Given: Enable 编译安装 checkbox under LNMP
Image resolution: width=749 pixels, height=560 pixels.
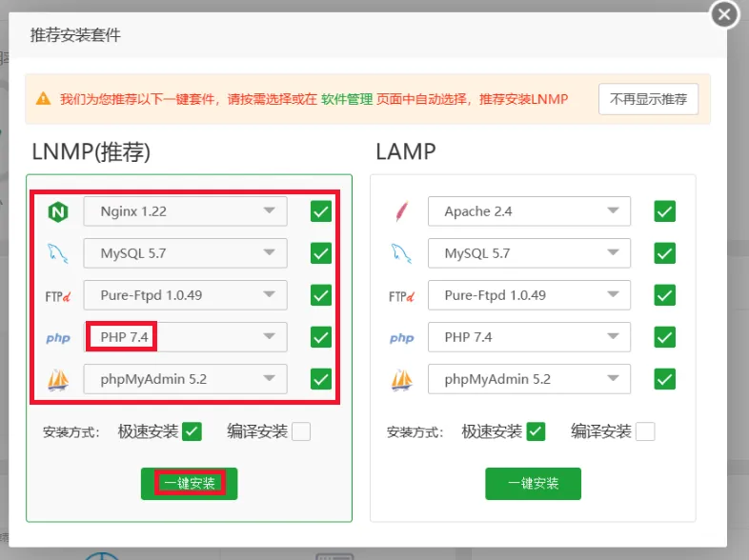Looking at the screenshot, I should click(301, 431).
